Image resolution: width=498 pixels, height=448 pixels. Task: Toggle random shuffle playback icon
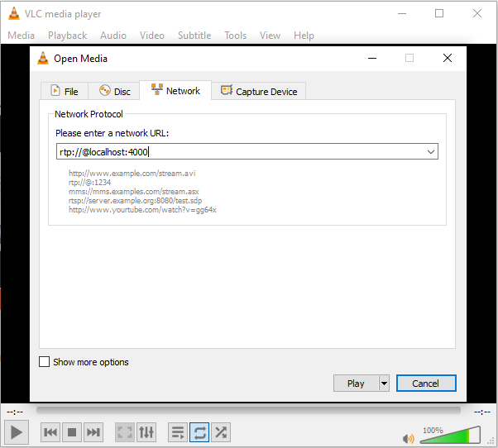pyautogui.click(x=221, y=432)
